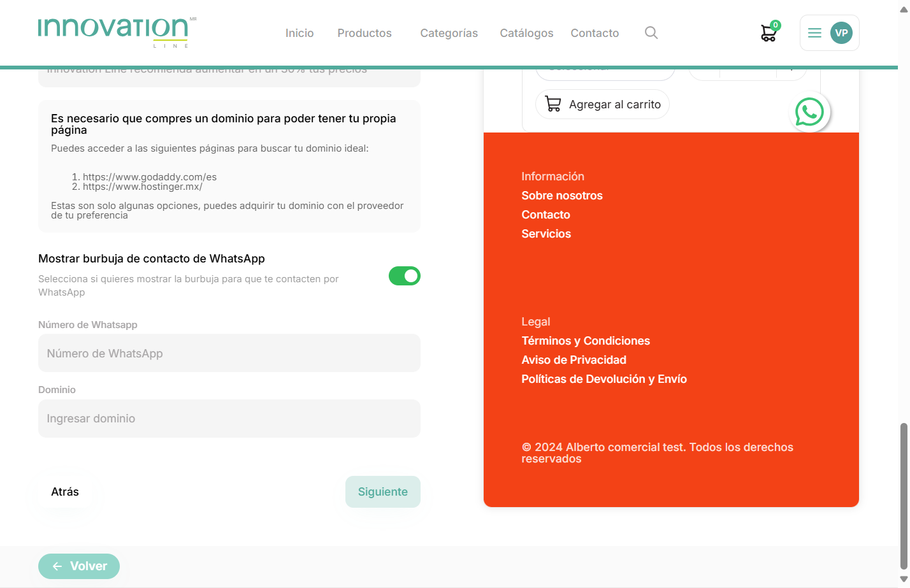Open Contacto link in the footer

click(x=545, y=215)
